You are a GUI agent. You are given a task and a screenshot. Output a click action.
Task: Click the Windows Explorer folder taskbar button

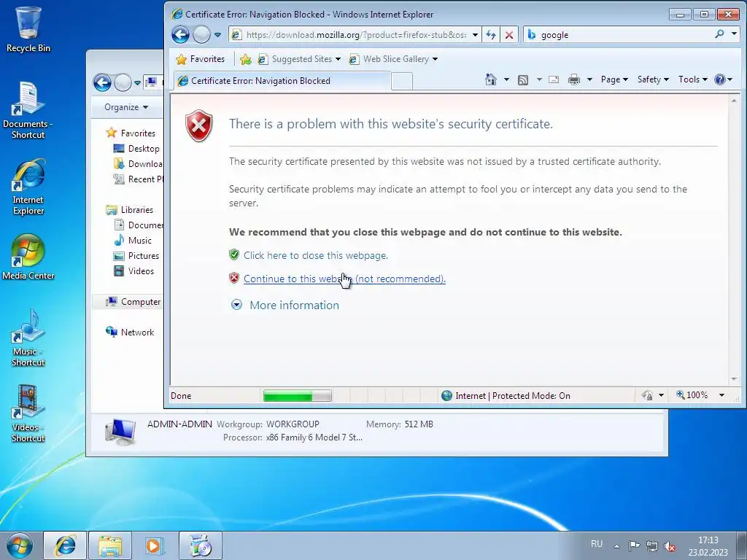110,545
